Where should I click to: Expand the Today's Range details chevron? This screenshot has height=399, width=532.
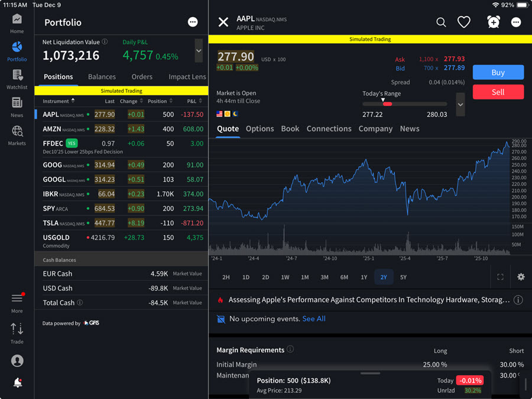460,105
